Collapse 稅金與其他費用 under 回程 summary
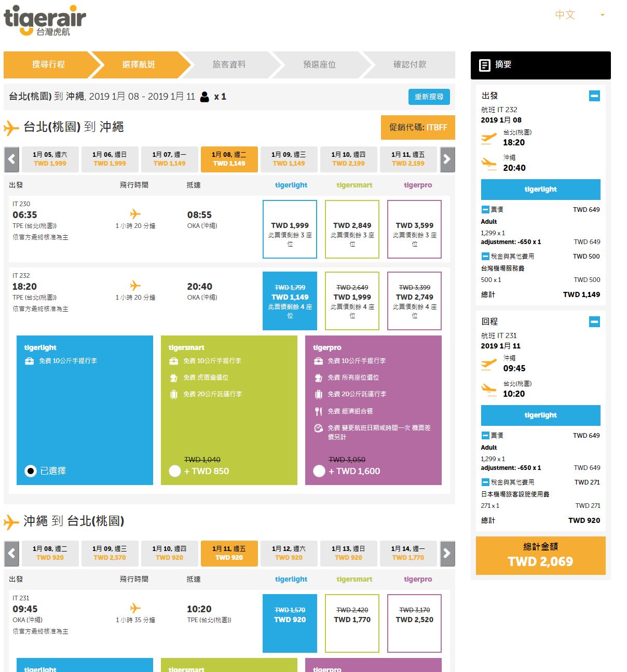The image size is (627, 672). 485,482
